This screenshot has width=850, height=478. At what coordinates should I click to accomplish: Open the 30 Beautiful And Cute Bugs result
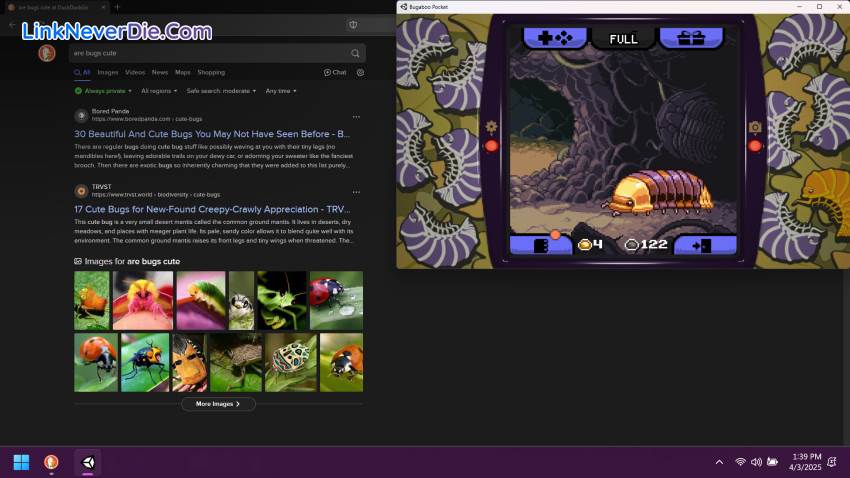(212, 133)
